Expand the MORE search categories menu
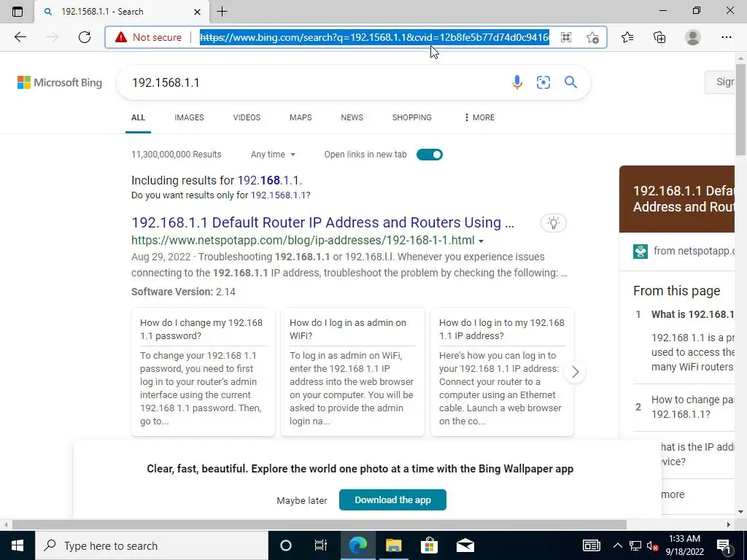747x560 pixels. point(479,117)
